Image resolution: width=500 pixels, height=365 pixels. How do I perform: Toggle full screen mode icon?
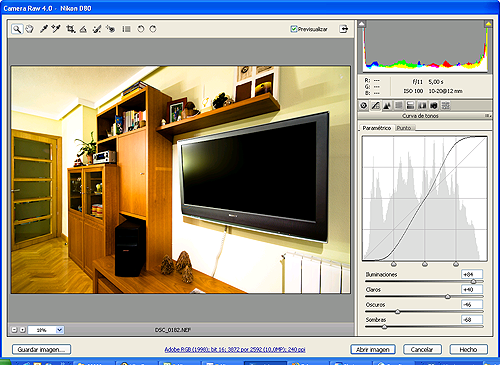click(344, 29)
